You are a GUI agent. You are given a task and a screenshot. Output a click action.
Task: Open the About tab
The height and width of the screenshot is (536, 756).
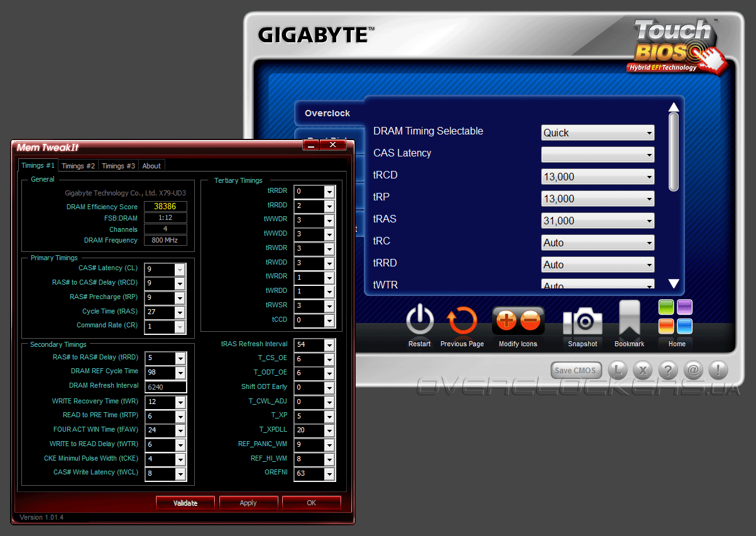(x=151, y=166)
